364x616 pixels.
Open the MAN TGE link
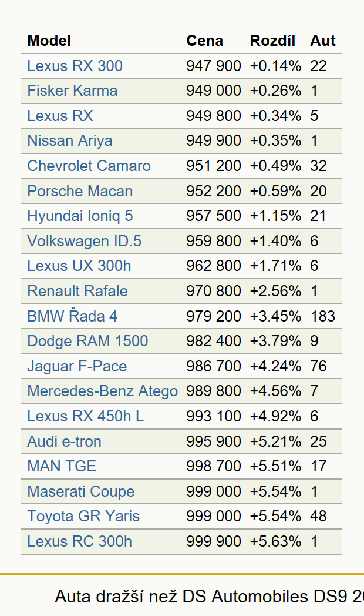(x=62, y=466)
